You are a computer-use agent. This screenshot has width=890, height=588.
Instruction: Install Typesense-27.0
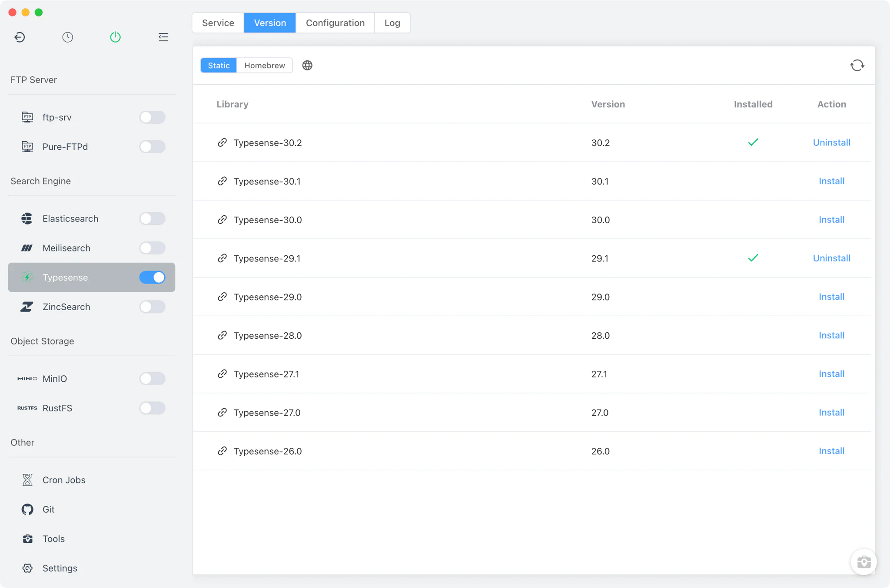tap(831, 413)
